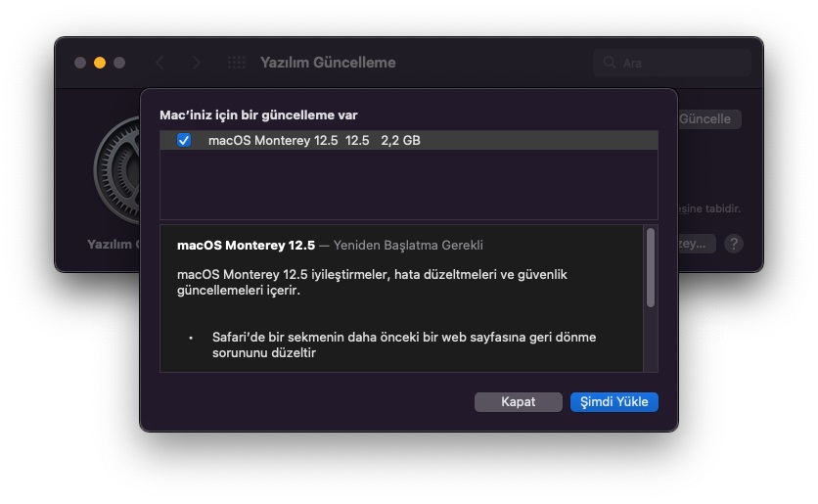Click the empty area of the update list
The image size is (818, 504).
pos(408,186)
